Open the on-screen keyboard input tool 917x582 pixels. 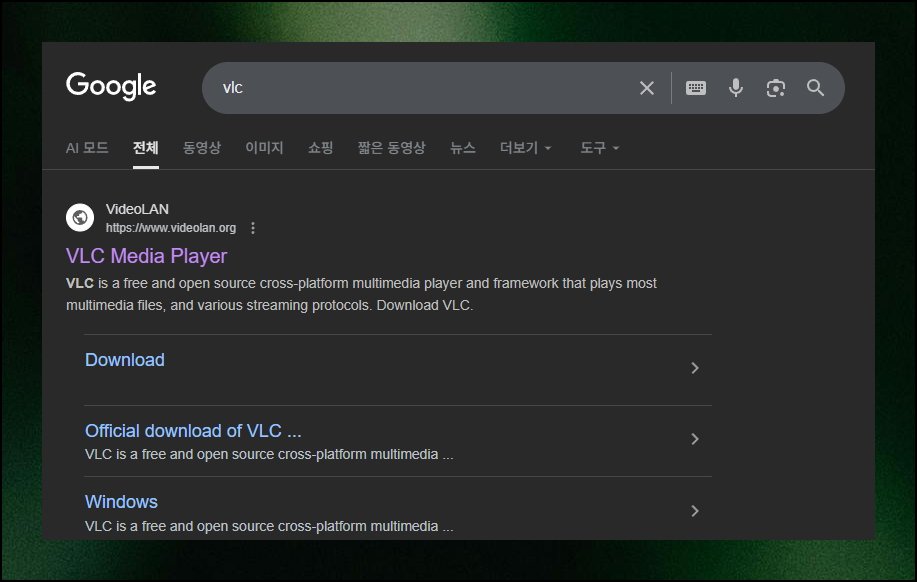[695, 88]
